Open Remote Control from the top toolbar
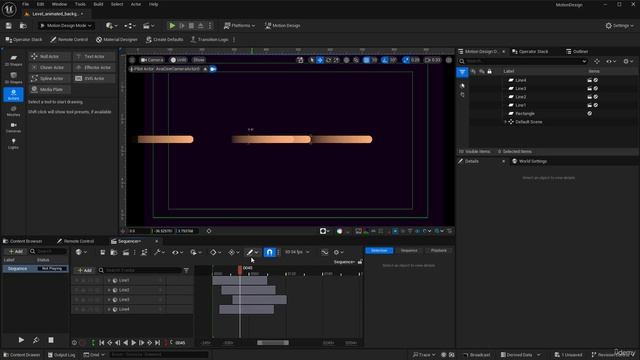 [x=69, y=40]
